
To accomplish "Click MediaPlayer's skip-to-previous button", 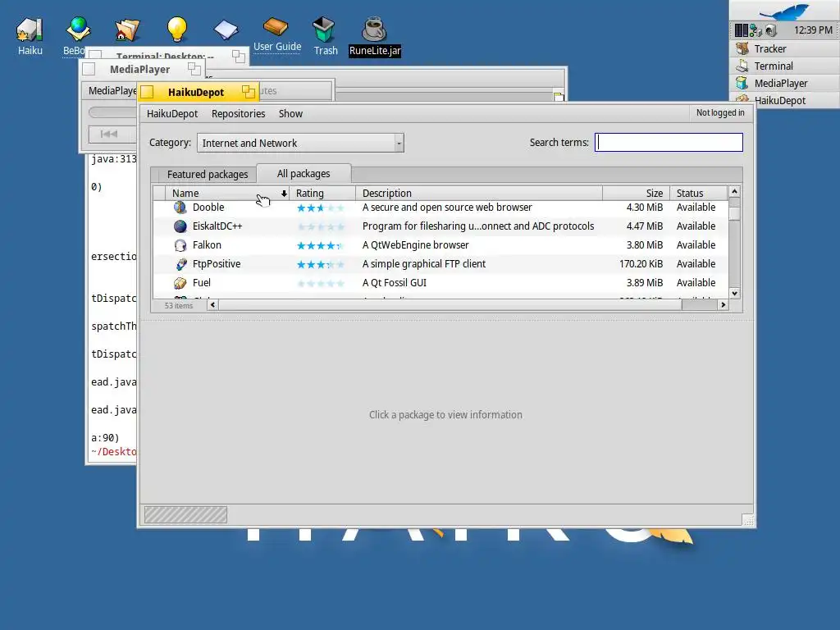I will (x=109, y=134).
